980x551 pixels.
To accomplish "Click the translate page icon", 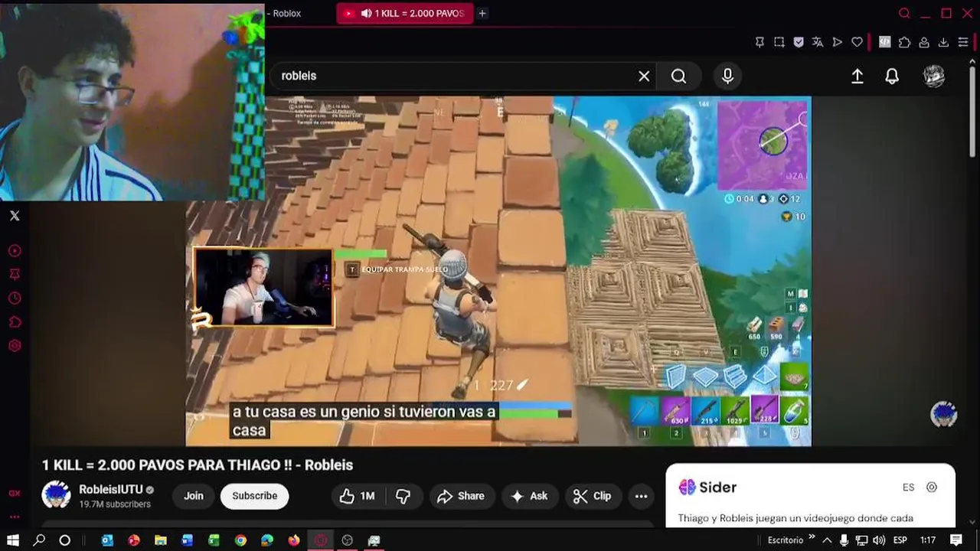I will (x=818, y=42).
